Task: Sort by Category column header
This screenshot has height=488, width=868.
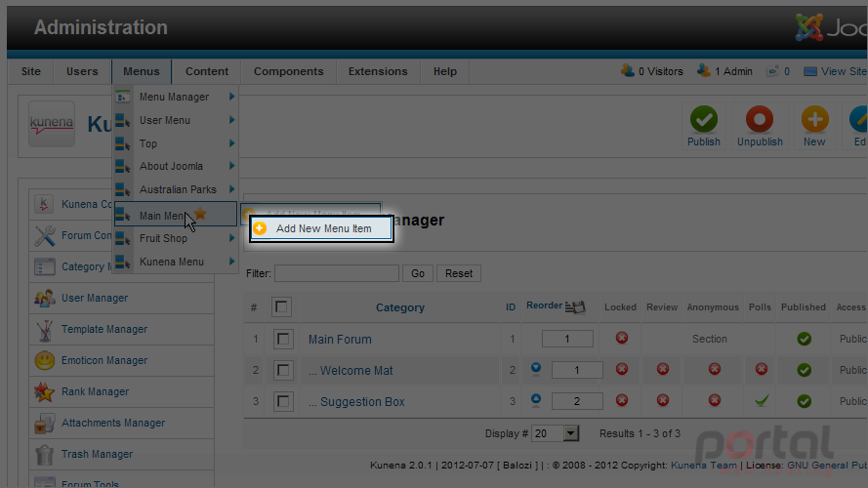Action: pyautogui.click(x=400, y=307)
